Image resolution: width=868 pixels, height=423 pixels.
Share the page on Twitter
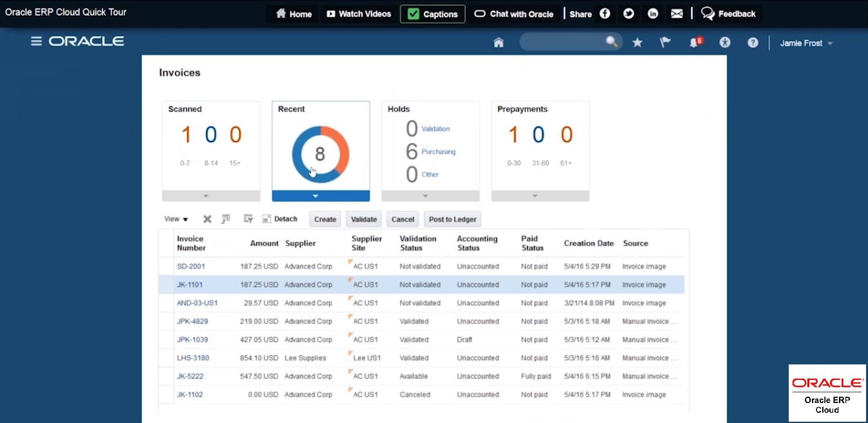628,13
